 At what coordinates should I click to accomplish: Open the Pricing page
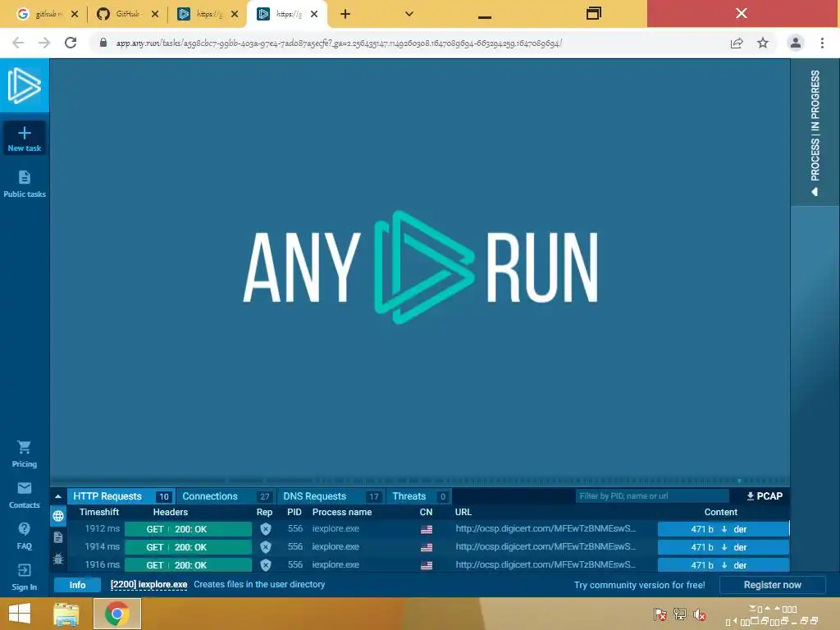pyautogui.click(x=24, y=454)
